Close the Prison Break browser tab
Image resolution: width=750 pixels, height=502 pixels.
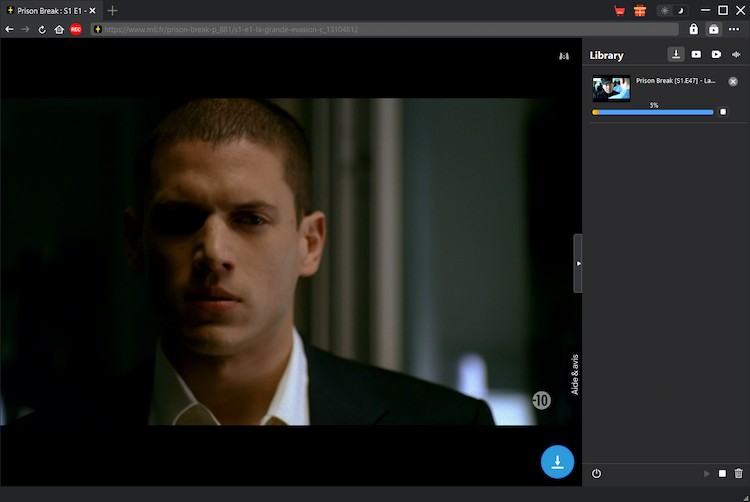click(x=92, y=11)
